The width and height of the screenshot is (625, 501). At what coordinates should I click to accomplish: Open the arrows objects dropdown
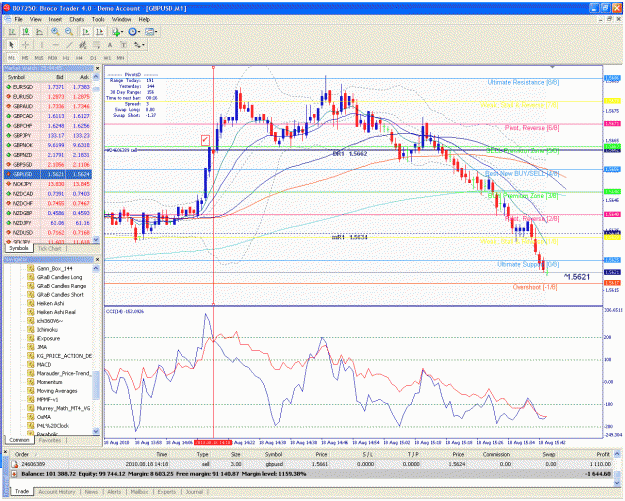(139, 45)
